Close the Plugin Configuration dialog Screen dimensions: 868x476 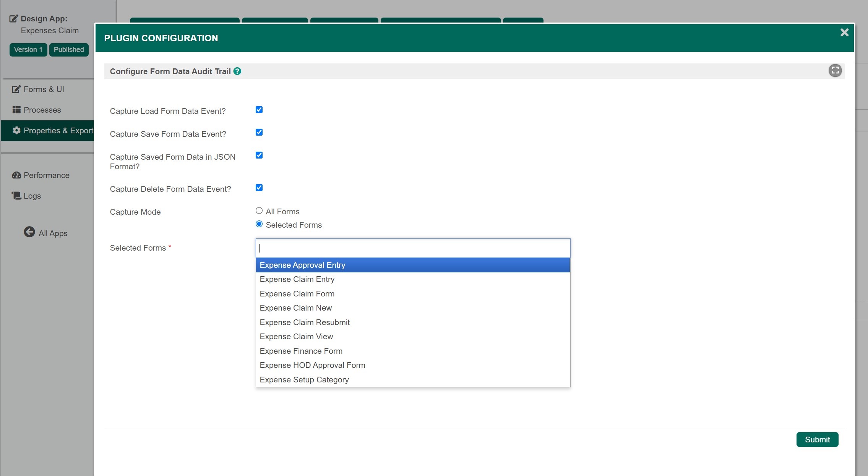(844, 32)
